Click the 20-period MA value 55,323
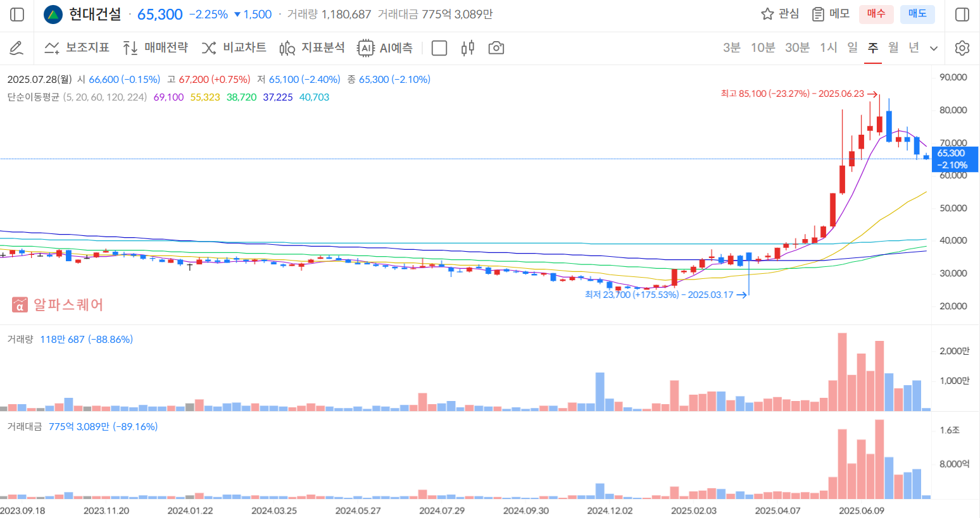980x518 pixels. coord(205,97)
